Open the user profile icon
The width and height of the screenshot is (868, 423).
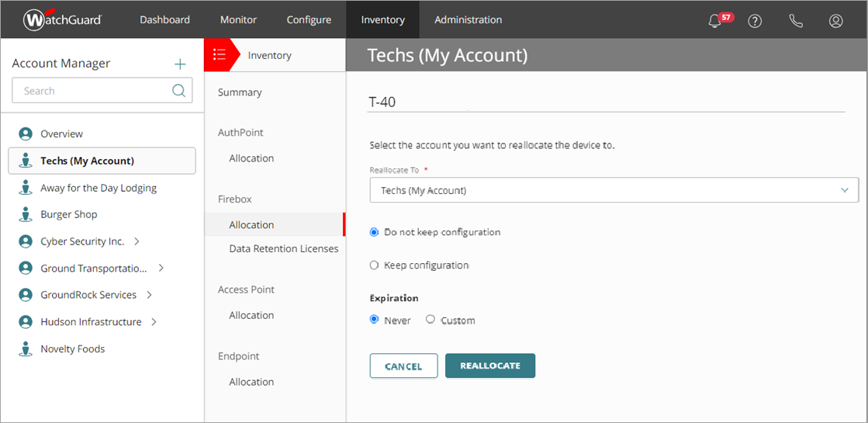pyautogui.click(x=835, y=21)
